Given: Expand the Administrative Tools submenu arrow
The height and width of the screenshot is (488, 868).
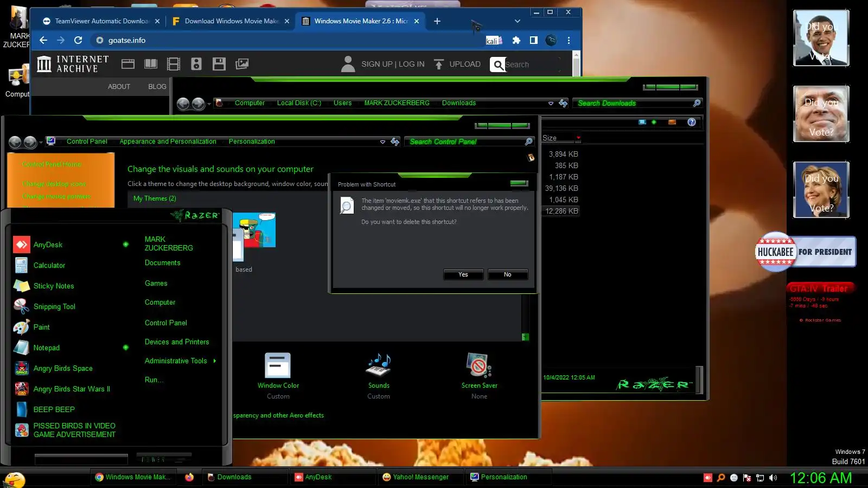Looking at the screenshot, I should 215,361.
